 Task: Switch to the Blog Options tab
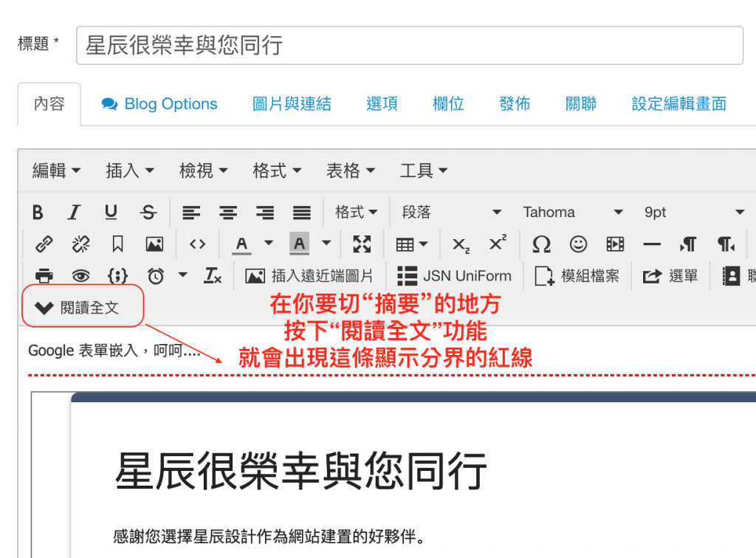pos(160,104)
